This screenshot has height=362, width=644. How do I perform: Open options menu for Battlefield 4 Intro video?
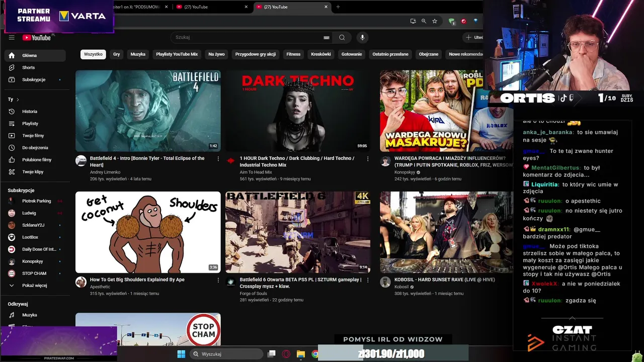[218, 159]
